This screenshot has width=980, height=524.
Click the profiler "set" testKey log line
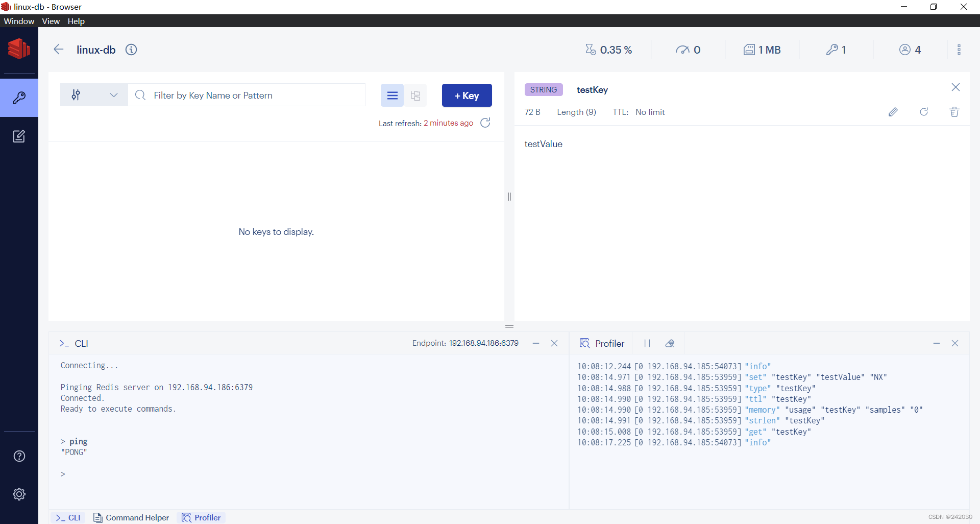732,377
